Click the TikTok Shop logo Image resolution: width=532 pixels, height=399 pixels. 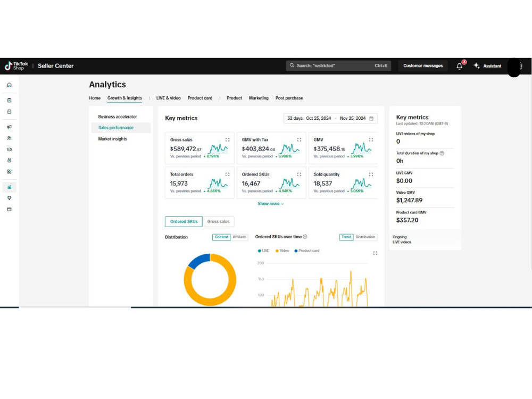16,66
